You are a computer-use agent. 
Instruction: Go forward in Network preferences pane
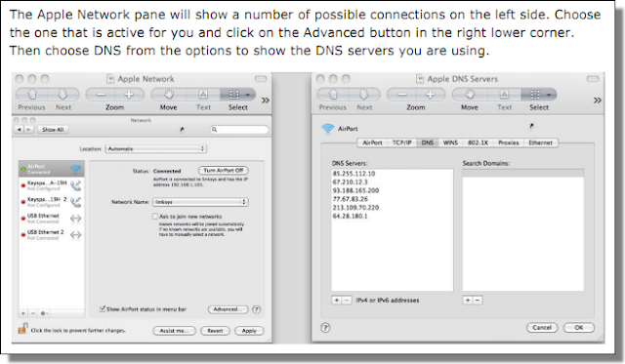[x=28, y=130]
